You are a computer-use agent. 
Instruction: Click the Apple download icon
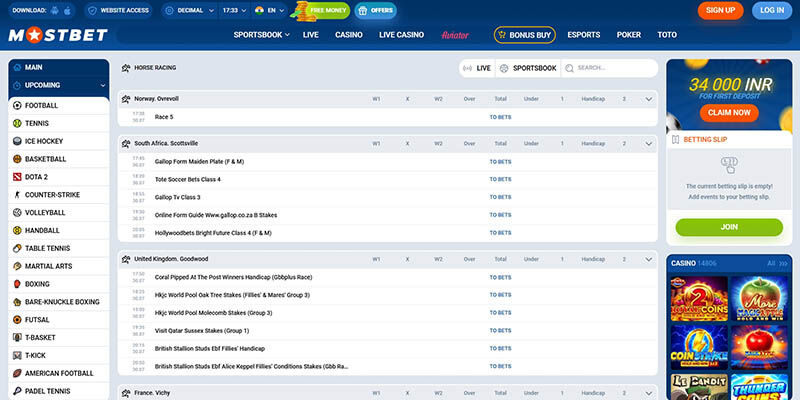67,10
